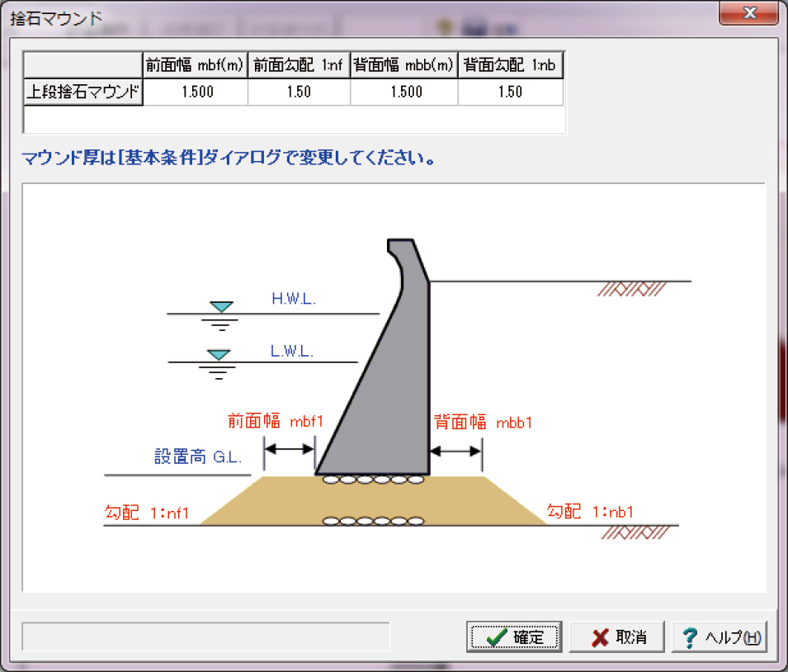Click the 上段捨石マウンド row header

pos(83,92)
